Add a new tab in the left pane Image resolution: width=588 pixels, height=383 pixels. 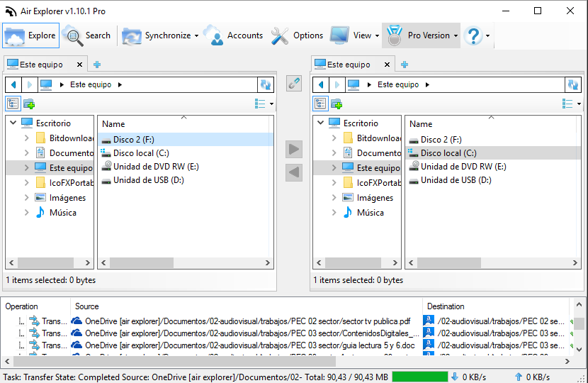point(97,65)
